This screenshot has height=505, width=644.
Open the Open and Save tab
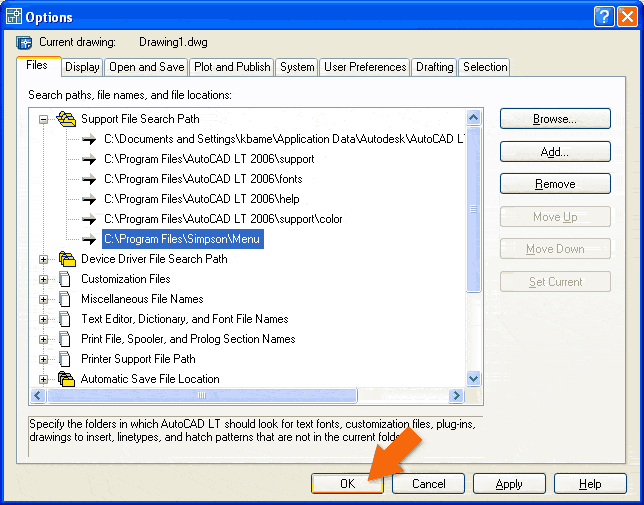pyautogui.click(x=146, y=67)
